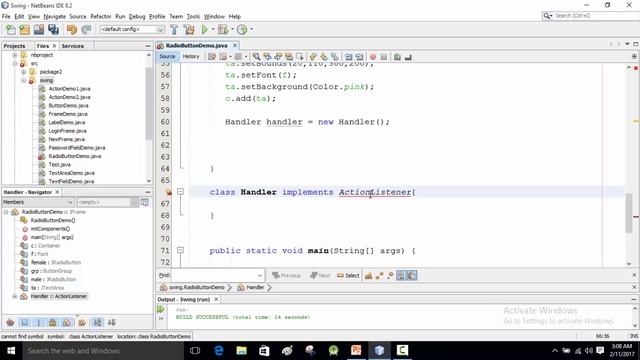Image resolution: width=640 pixels, height=360 pixels.
Task: Click the Clean and Build Project icon
Action: point(189,29)
